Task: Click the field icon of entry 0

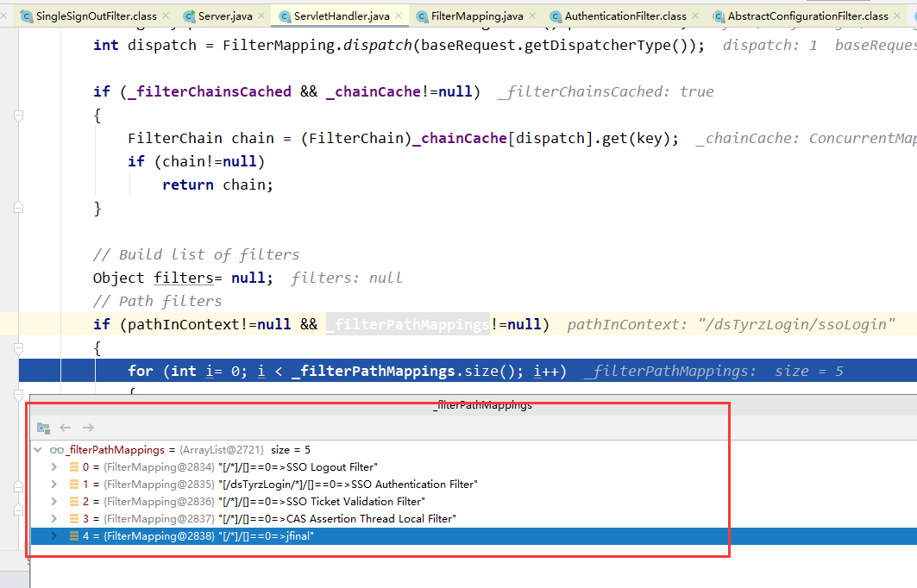Action: (73, 467)
